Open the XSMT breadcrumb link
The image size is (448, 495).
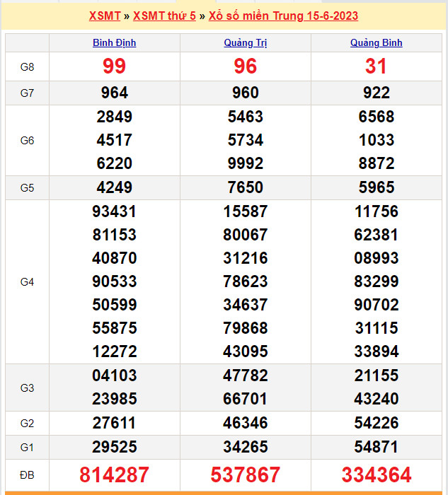point(105,16)
